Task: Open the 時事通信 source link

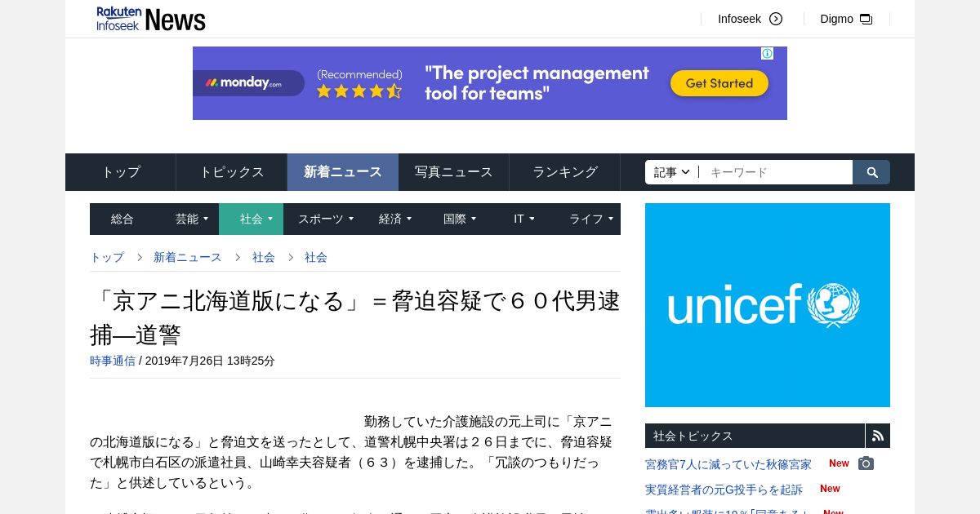Action: tap(113, 361)
